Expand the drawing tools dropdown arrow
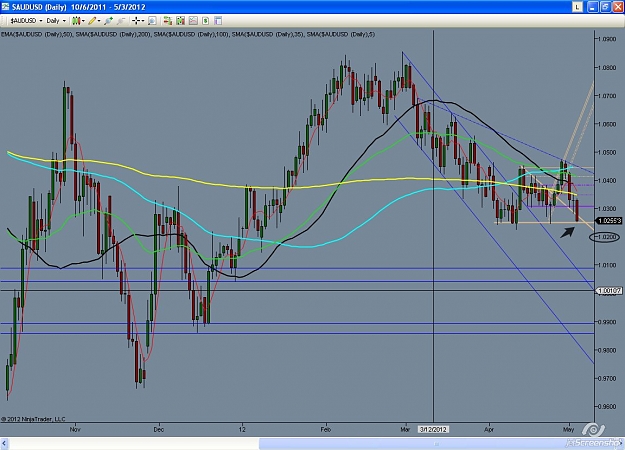 99,21
